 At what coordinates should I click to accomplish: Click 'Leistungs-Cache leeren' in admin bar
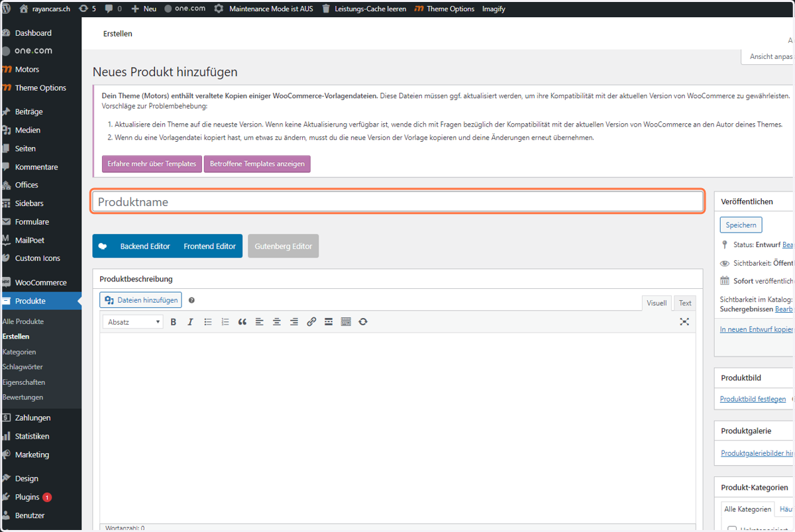coord(364,9)
